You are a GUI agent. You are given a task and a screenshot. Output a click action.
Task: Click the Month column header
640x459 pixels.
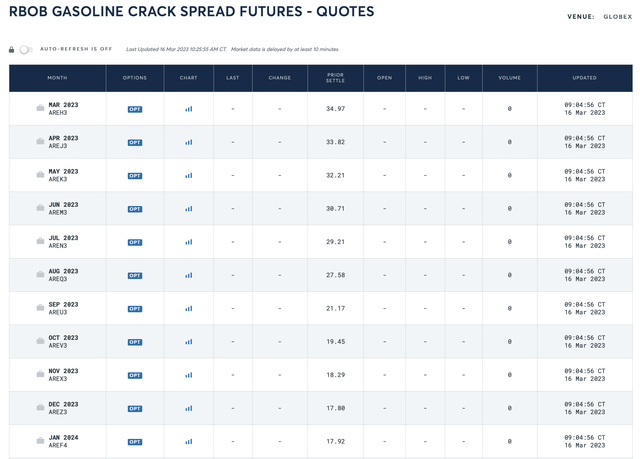coord(58,78)
